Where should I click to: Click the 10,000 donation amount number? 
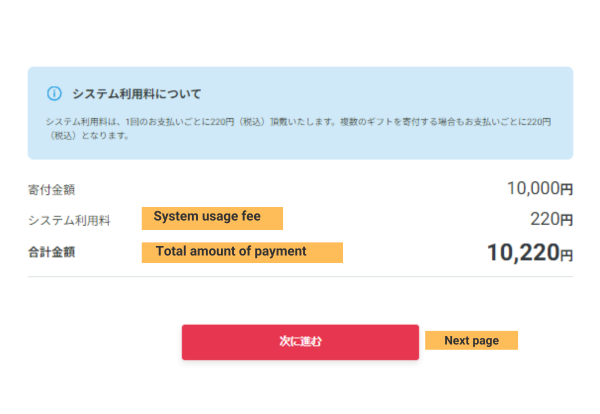coord(532,188)
